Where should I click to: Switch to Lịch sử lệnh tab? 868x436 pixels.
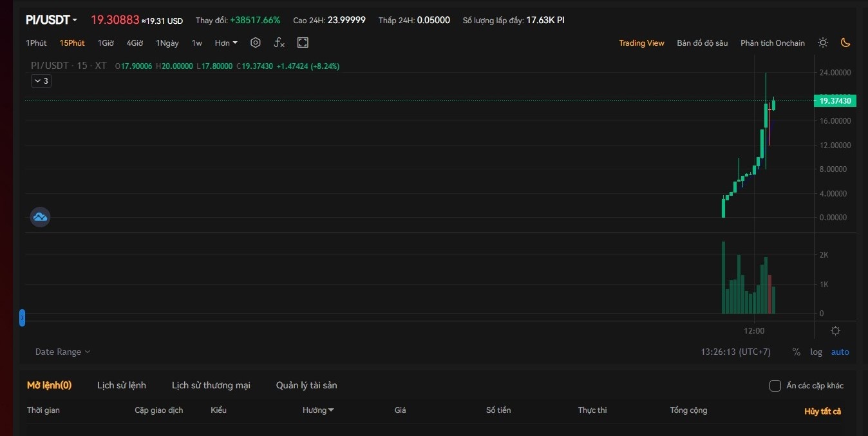click(121, 385)
